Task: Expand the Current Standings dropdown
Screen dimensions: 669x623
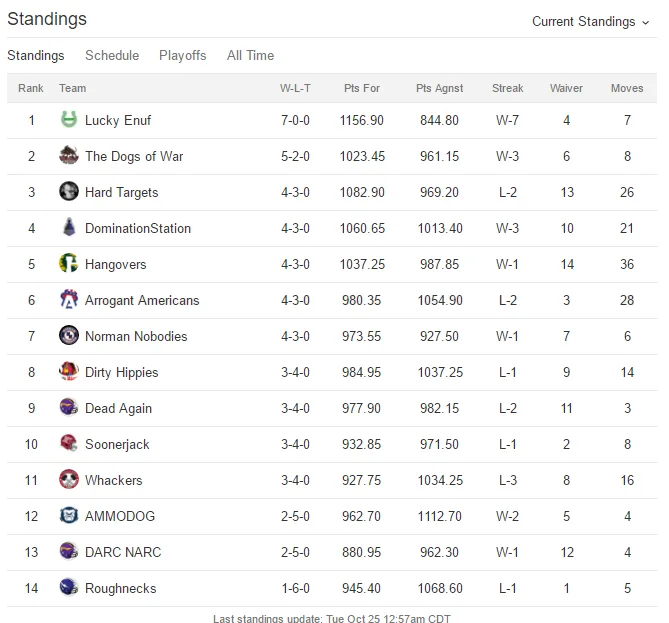Action: 590,22
